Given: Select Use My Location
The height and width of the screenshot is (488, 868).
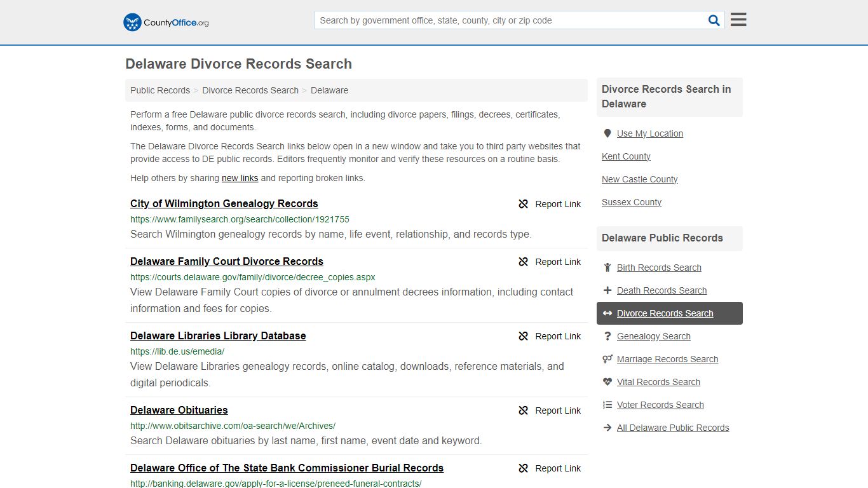Looking at the screenshot, I should [650, 133].
